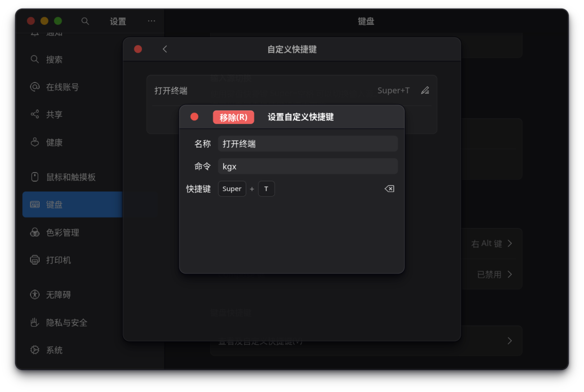Open 在线账号 settings from sidebar
Viewport: 584px width, 392px height.
62,87
